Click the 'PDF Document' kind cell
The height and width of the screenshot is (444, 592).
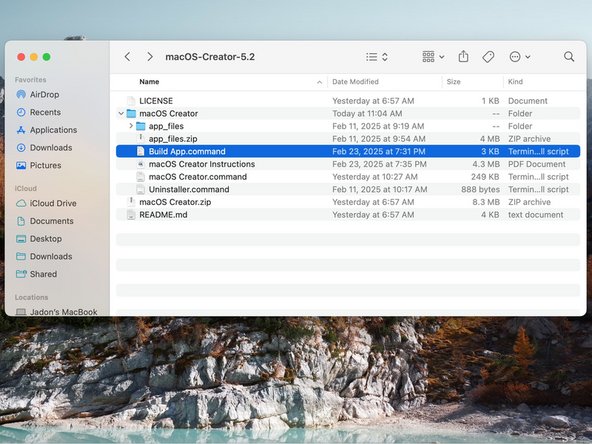(536, 164)
